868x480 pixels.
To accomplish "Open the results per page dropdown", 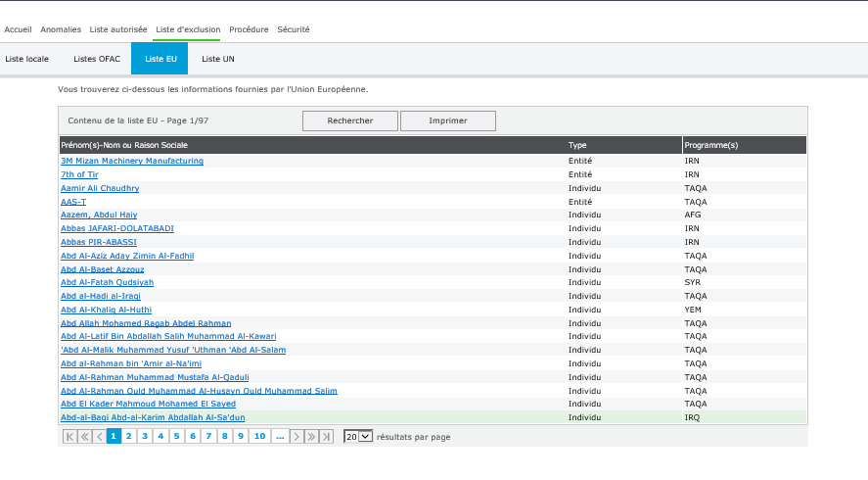I will pos(358,436).
